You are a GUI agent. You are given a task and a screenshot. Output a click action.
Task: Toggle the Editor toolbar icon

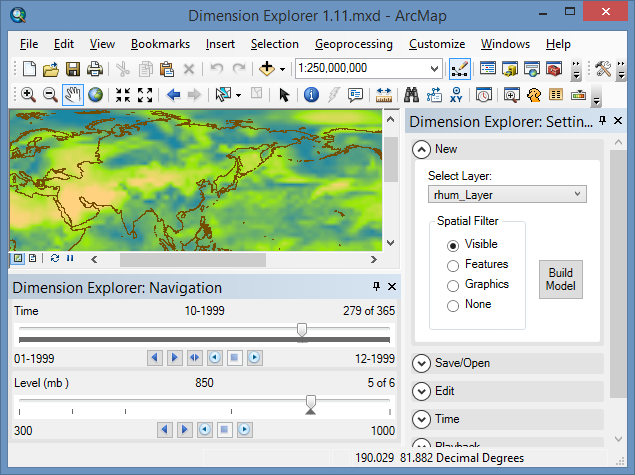coord(460,69)
